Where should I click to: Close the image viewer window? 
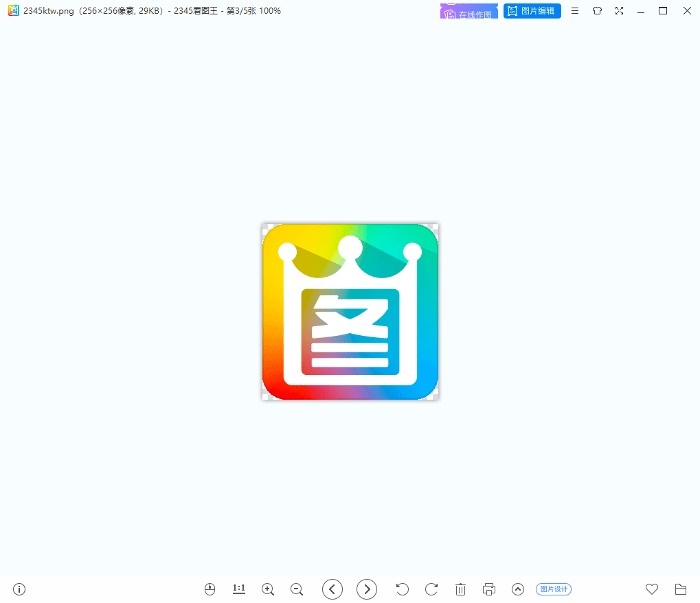[687, 11]
